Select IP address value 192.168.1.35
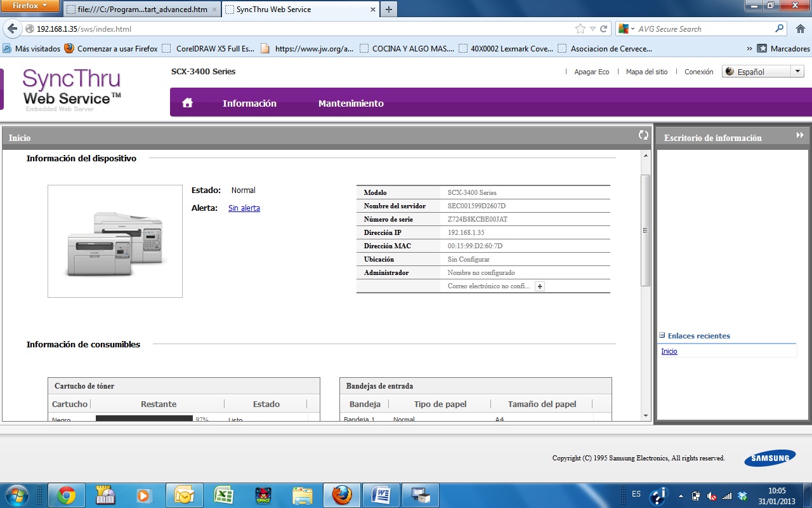The image size is (812, 508). click(x=466, y=232)
